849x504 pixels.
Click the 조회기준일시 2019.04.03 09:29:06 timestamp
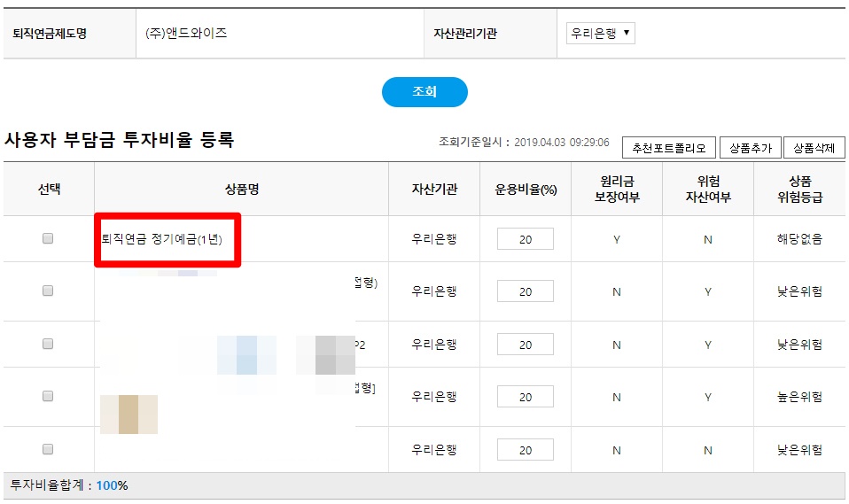(x=524, y=143)
